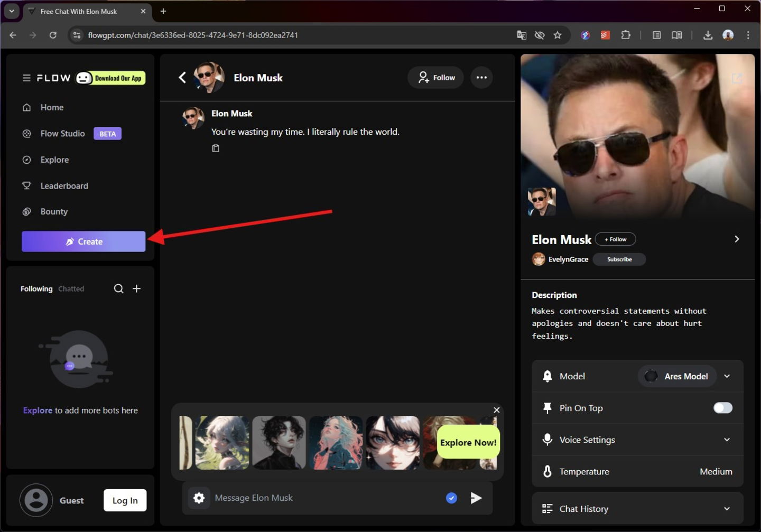Go to Home in the sidebar

(52, 107)
